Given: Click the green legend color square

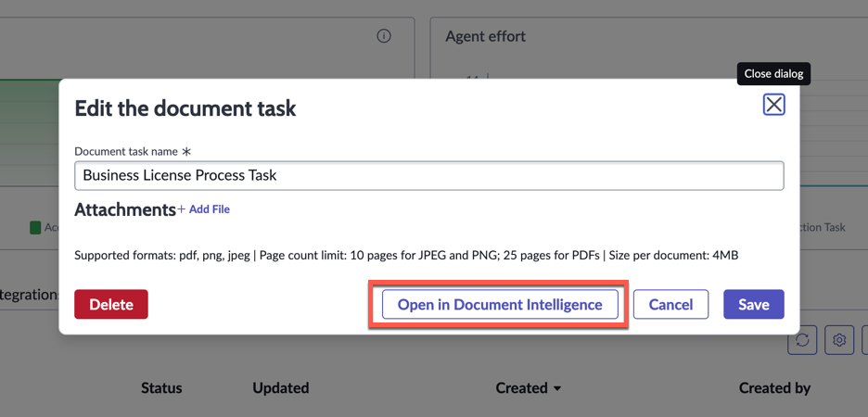Looking at the screenshot, I should (35, 227).
